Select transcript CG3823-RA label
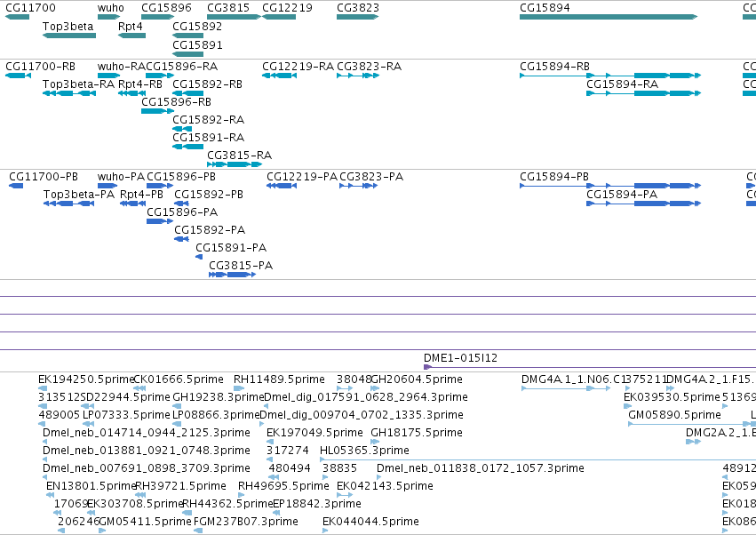The image size is (756, 535). (370, 67)
